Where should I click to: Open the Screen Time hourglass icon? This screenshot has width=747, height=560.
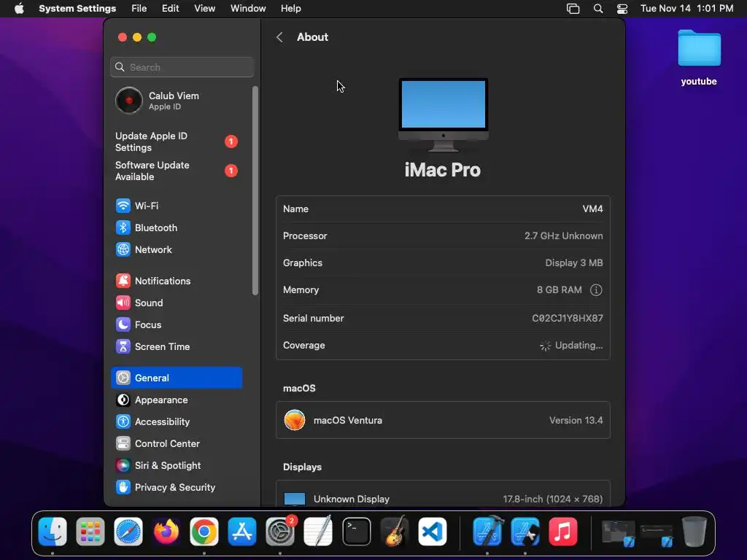(123, 346)
